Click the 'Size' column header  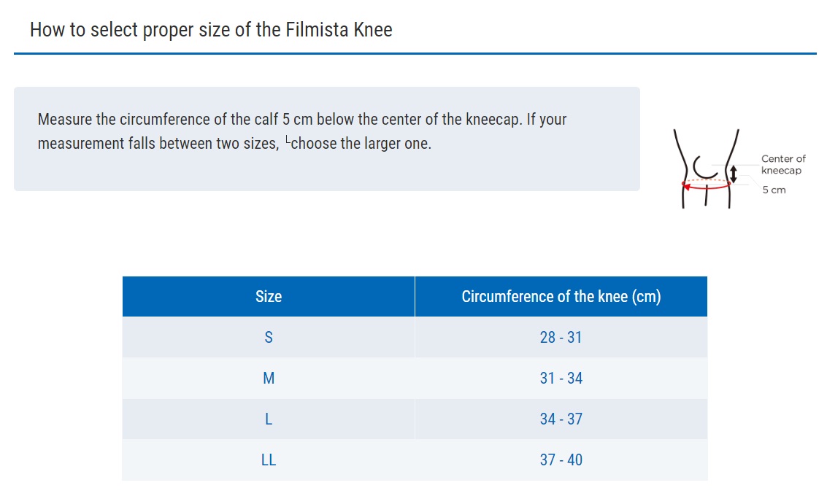268,297
